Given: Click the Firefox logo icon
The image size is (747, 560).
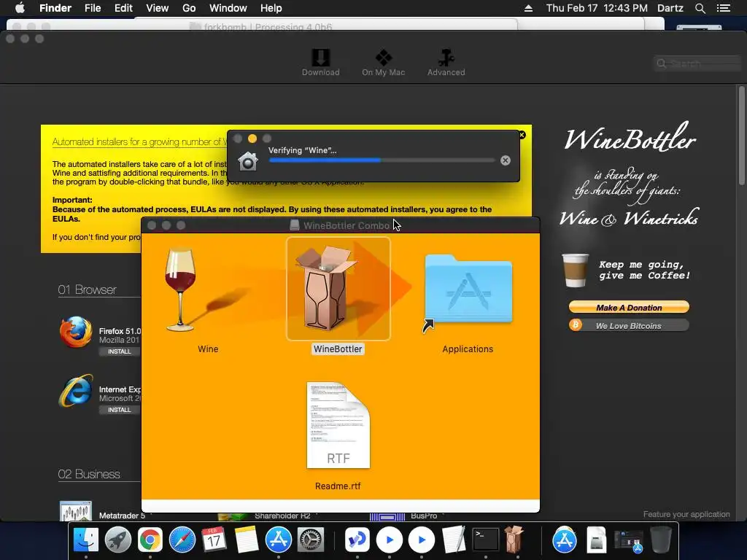Looking at the screenshot, I should pos(76,332).
